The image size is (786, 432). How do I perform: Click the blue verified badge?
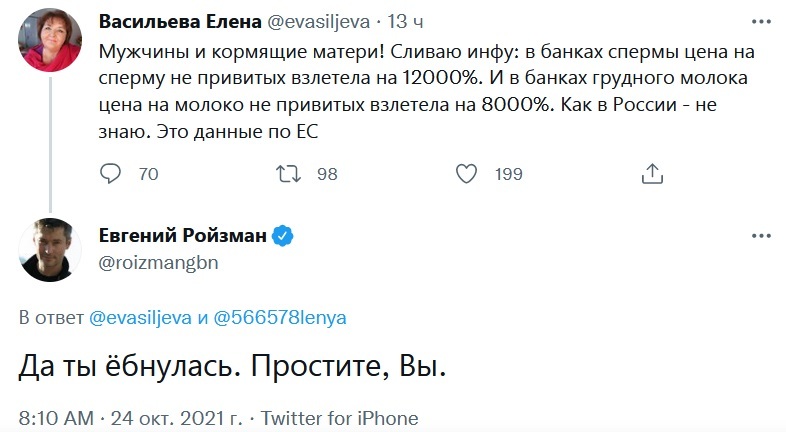click(284, 237)
